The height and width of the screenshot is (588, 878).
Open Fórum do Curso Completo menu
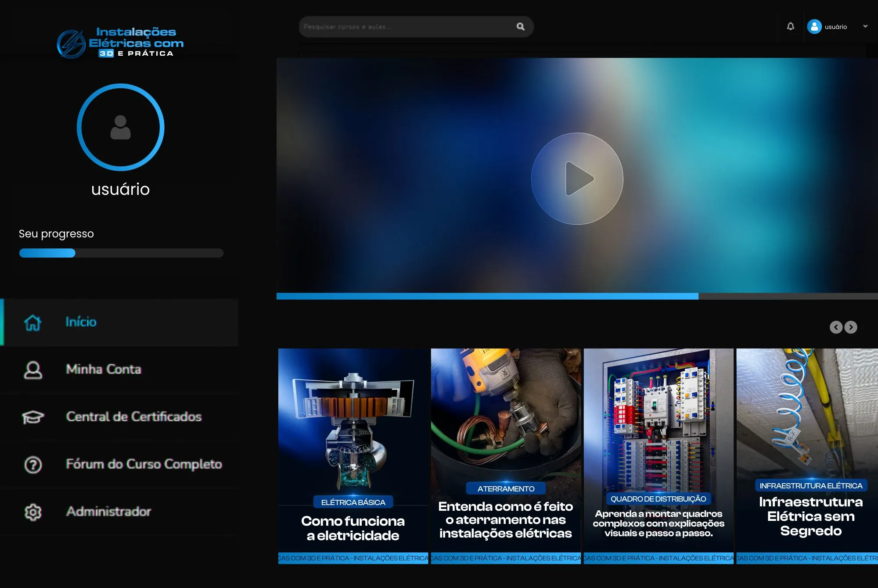pyautogui.click(x=144, y=464)
